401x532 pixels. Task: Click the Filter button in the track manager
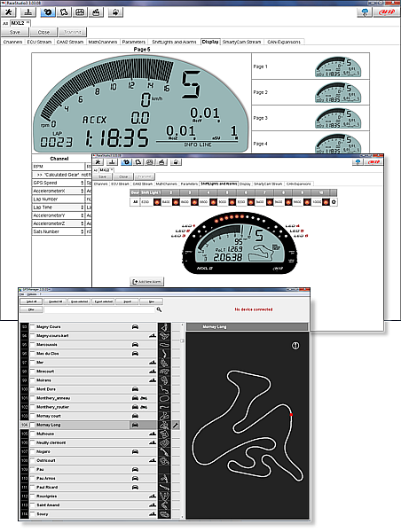click(31, 309)
